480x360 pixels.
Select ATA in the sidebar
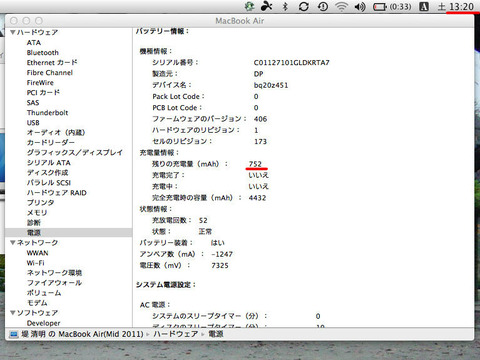point(34,43)
